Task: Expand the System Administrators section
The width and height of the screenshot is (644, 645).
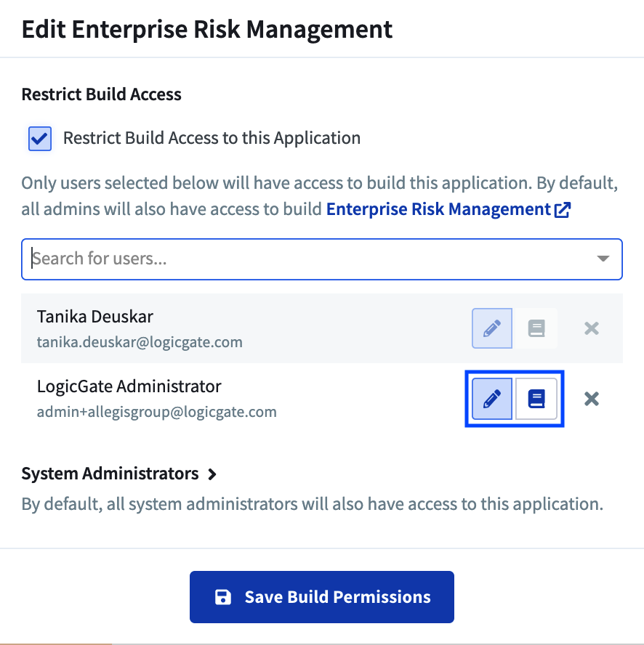Action: coord(118,474)
